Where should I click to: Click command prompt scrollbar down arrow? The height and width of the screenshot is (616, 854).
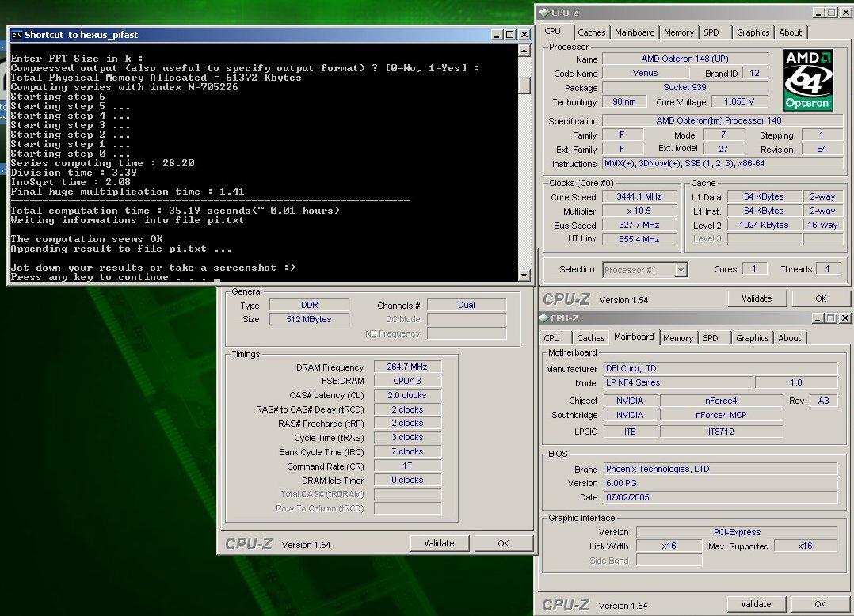524,275
